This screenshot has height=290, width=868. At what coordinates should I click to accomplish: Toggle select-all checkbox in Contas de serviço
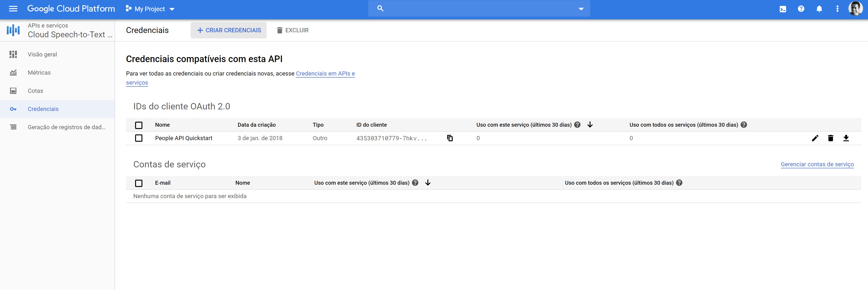click(x=139, y=183)
